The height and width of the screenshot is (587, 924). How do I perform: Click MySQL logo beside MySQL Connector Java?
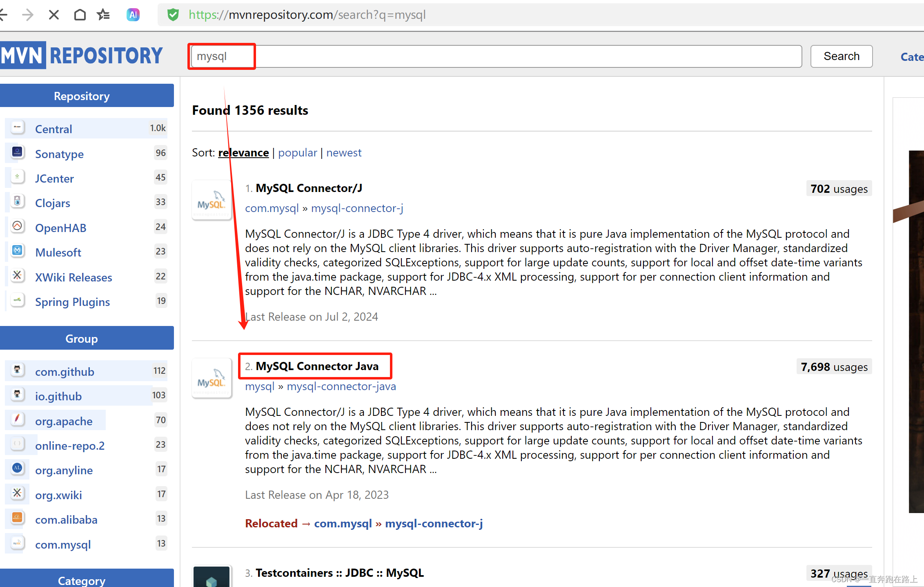point(212,378)
